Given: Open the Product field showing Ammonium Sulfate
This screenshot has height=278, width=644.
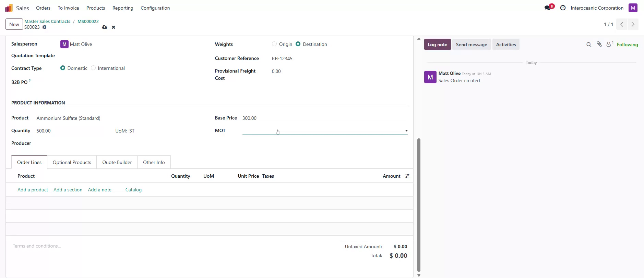Looking at the screenshot, I should pyautogui.click(x=120, y=118).
